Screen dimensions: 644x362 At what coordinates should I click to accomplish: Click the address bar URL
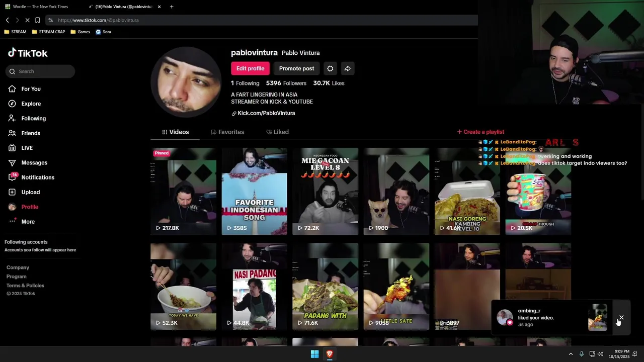98,20
